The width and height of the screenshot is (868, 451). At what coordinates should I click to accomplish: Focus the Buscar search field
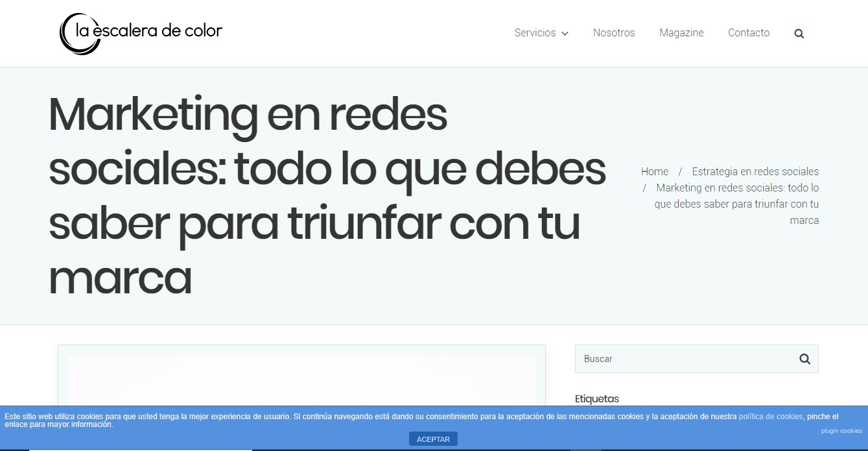click(x=684, y=359)
